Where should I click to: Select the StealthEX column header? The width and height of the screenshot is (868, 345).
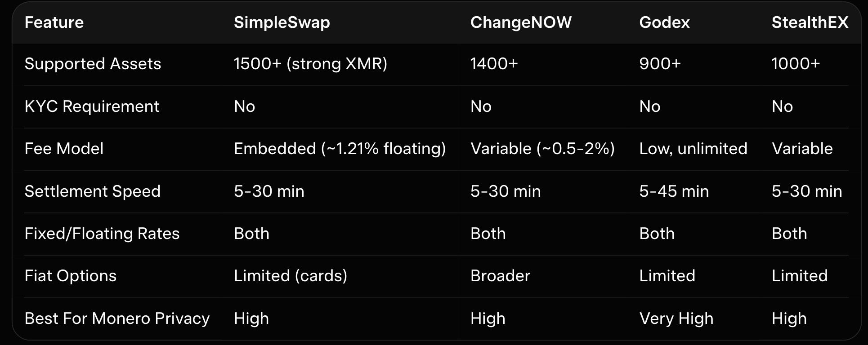coord(810,22)
